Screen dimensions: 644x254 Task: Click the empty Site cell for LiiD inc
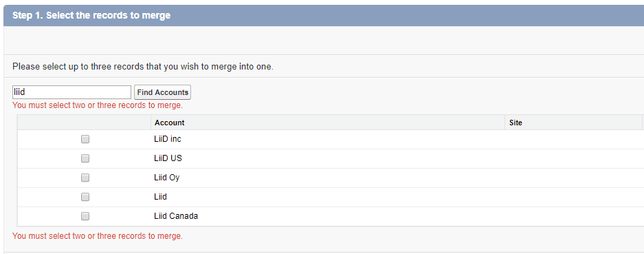point(574,139)
